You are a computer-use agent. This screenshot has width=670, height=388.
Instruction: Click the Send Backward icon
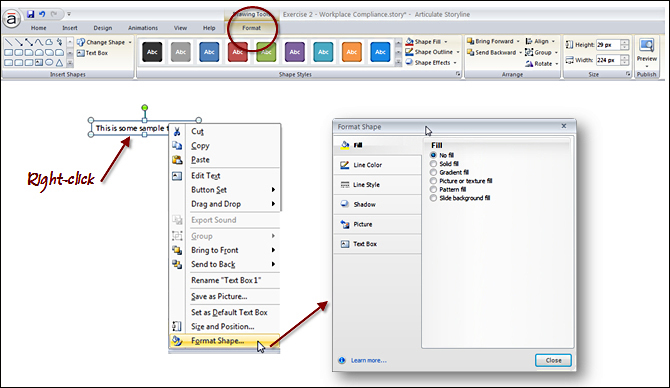470,52
